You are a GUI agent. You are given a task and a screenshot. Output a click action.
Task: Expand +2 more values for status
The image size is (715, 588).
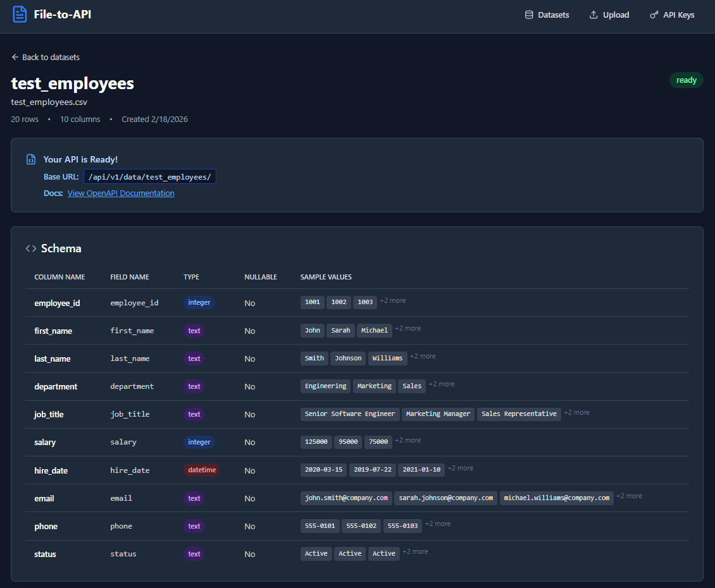pyautogui.click(x=415, y=551)
